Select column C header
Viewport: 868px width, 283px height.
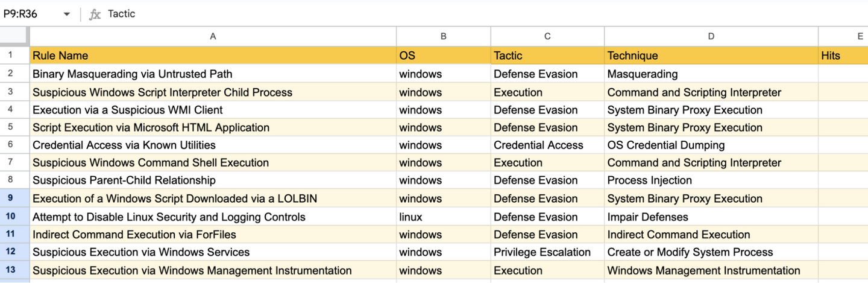[547, 36]
